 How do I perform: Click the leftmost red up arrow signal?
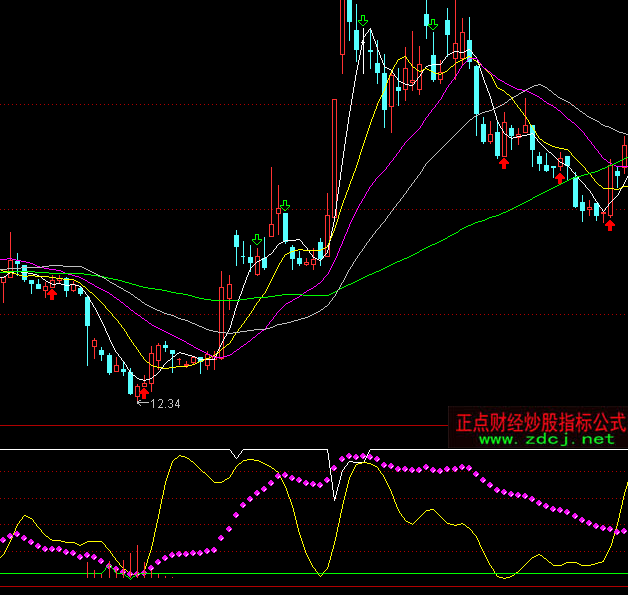51,293
